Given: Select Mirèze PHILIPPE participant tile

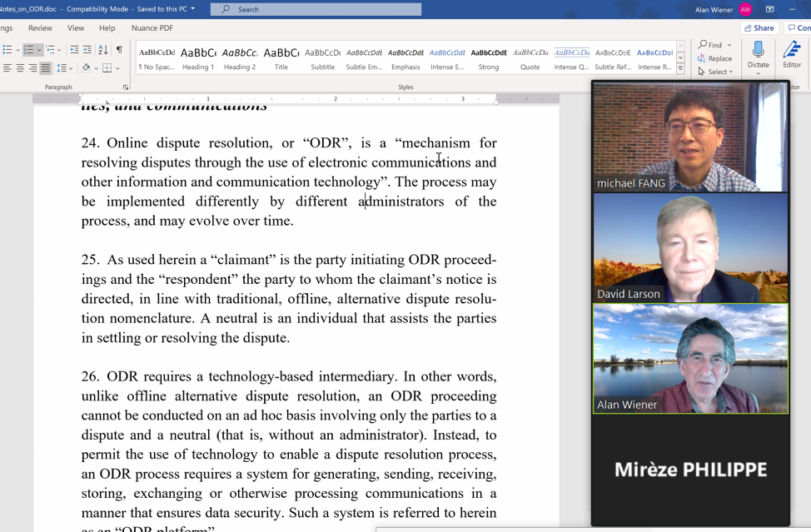Looking at the screenshot, I should [690, 470].
